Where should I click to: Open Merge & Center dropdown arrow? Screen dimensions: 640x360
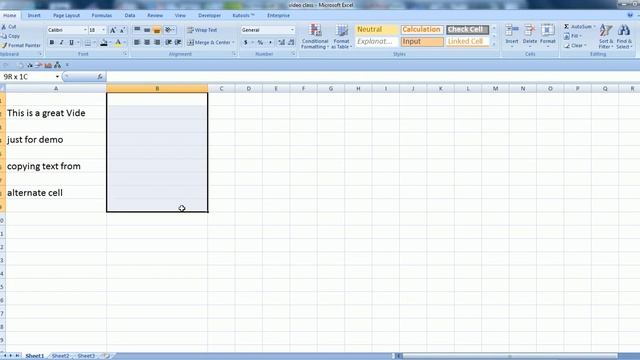tap(233, 42)
